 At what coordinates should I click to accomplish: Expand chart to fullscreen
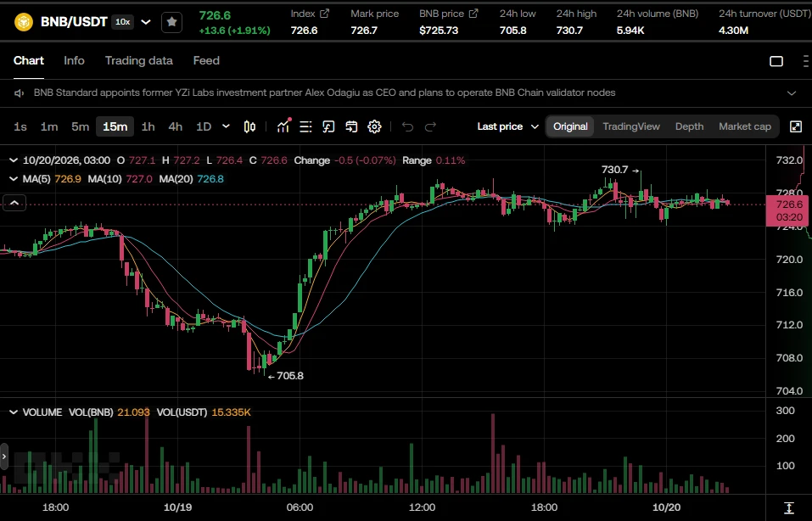[796, 126]
